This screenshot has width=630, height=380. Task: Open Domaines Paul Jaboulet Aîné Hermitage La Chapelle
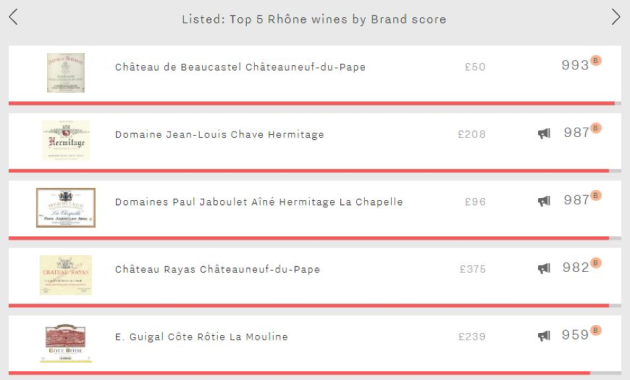coord(259,202)
